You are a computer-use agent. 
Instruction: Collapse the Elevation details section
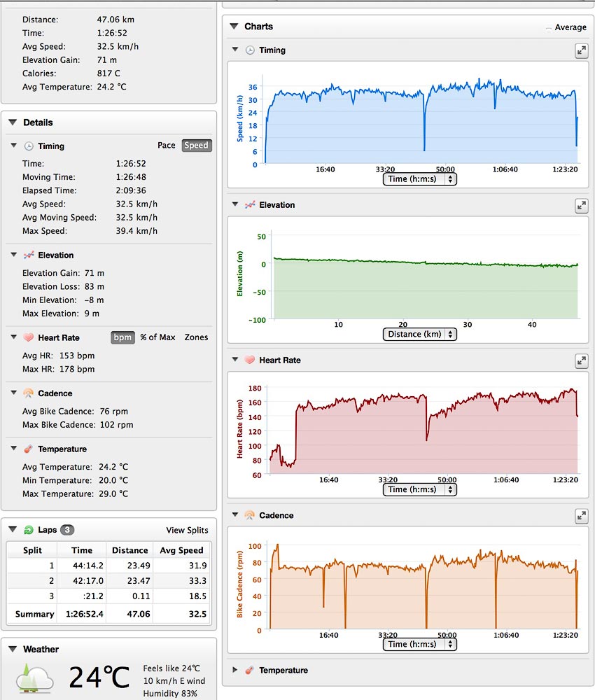click(14, 255)
